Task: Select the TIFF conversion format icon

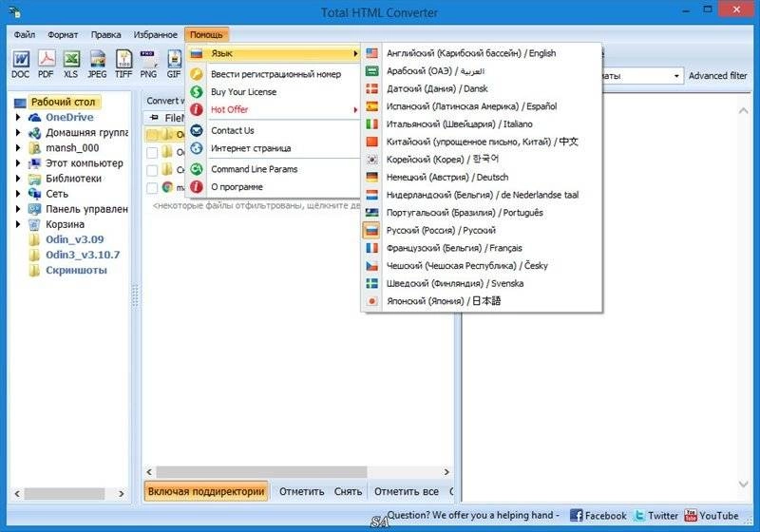Action: [123, 64]
